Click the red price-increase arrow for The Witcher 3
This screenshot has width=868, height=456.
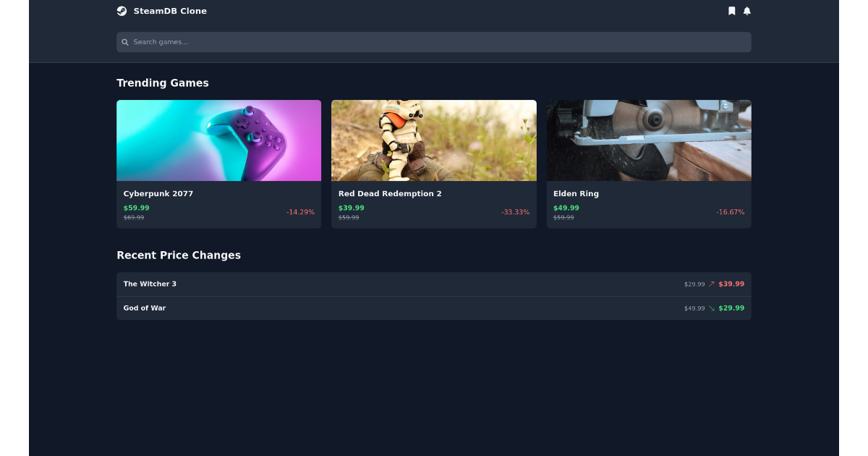click(x=712, y=284)
